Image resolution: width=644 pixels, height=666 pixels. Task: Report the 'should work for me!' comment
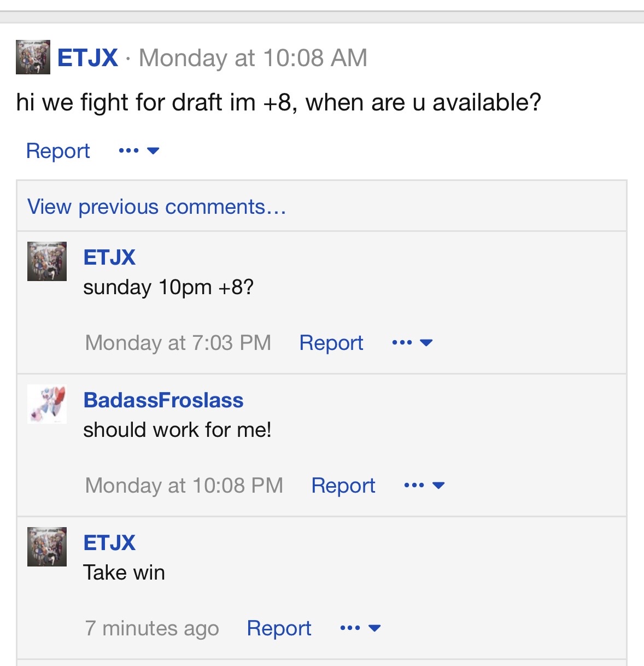tap(343, 486)
